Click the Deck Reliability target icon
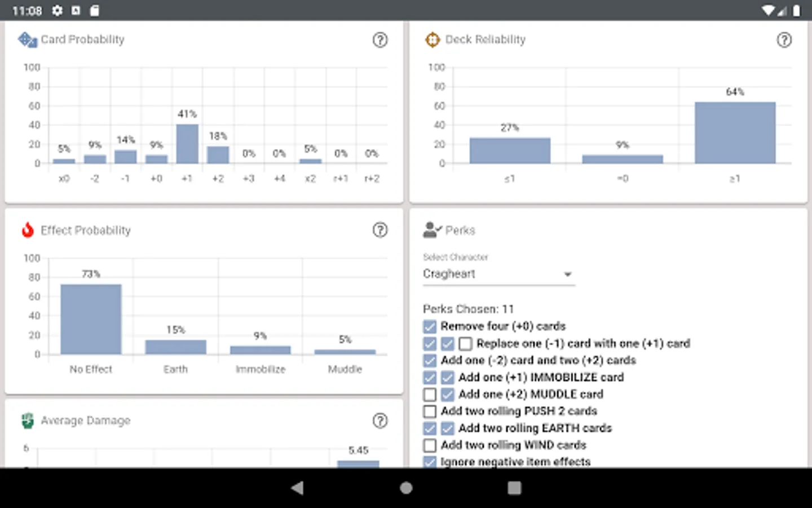 click(432, 40)
